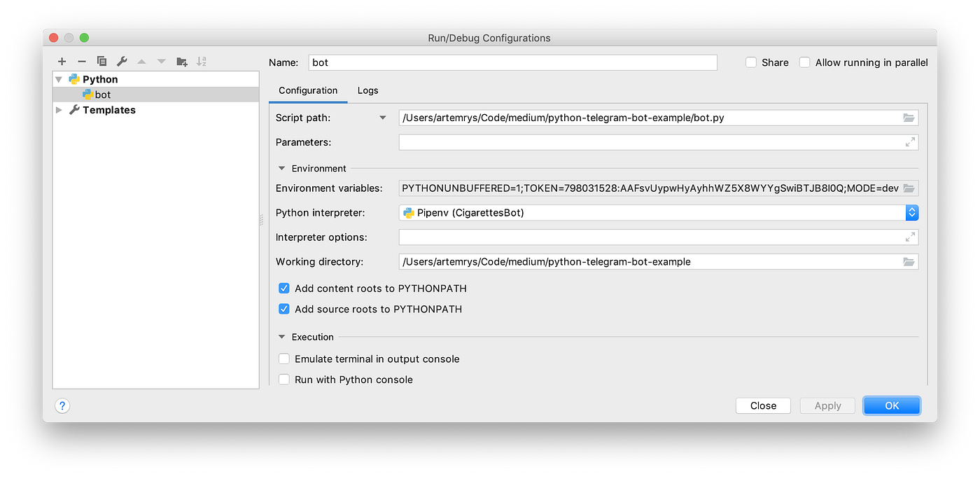Browse Script path with folder icon
The width and height of the screenshot is (980, 479).
point(909,118)
